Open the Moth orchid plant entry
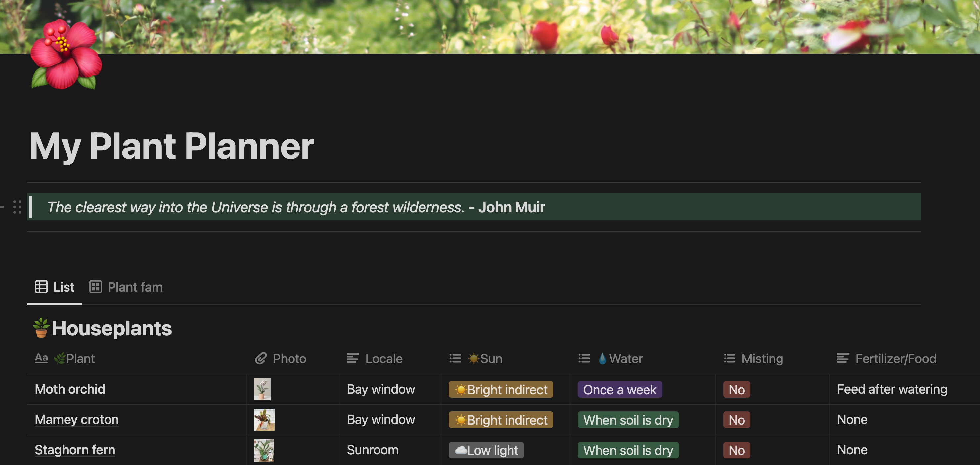 (x=70, y=389)
